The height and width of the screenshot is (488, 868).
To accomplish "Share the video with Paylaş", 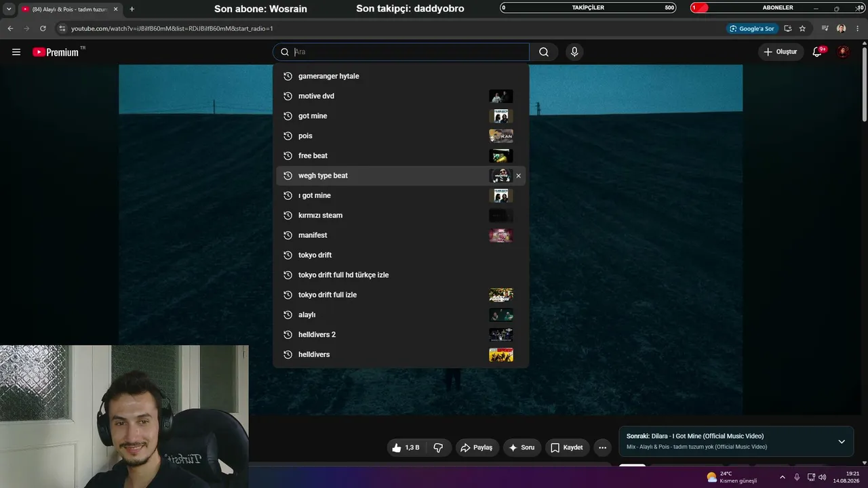I will pyautogui.click(x=477, y=447).
